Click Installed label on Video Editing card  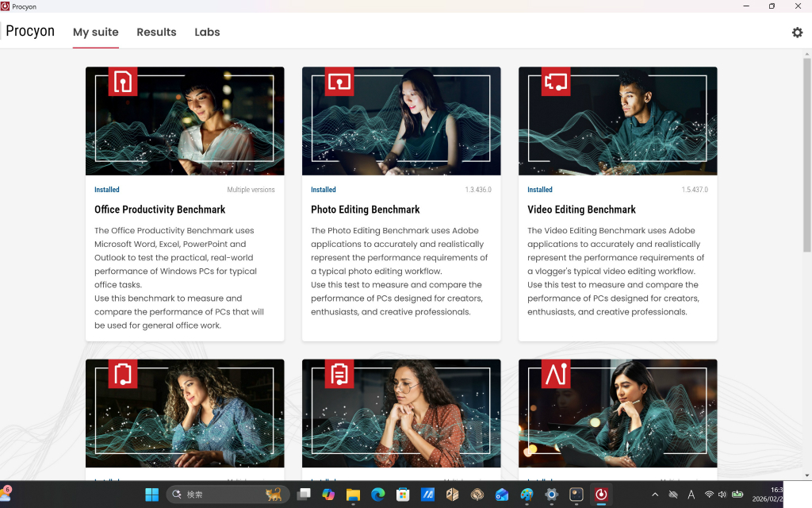[539, 190]
